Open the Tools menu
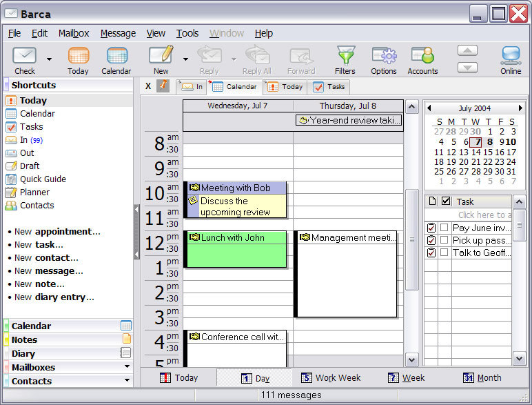532x405 pixels. pyautogui.click(x=187, y=33)
